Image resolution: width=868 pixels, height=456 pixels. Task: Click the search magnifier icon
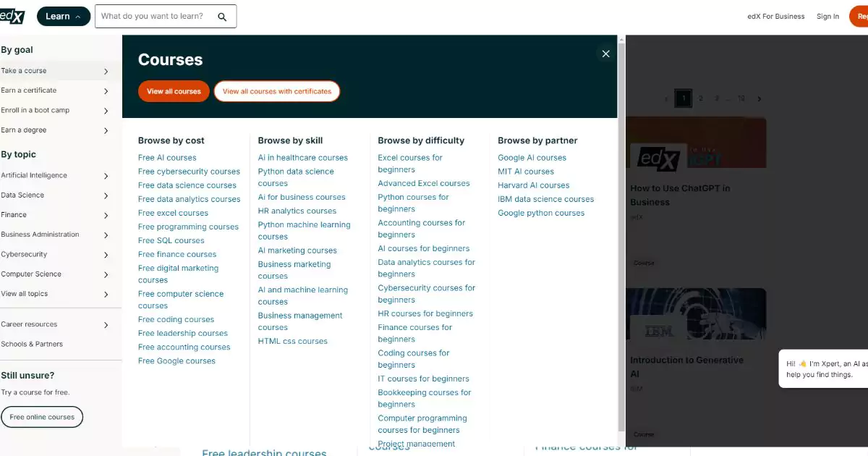pyautogui.click(x=222, y=17)
